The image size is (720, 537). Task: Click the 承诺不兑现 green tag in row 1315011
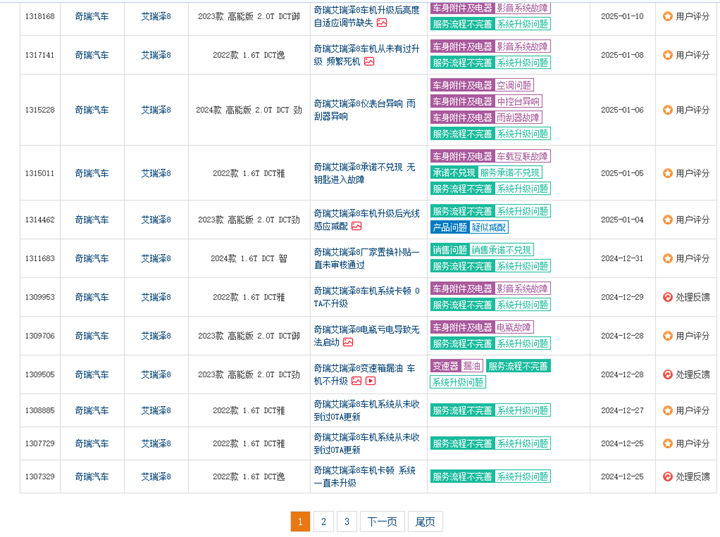(454, 172)
